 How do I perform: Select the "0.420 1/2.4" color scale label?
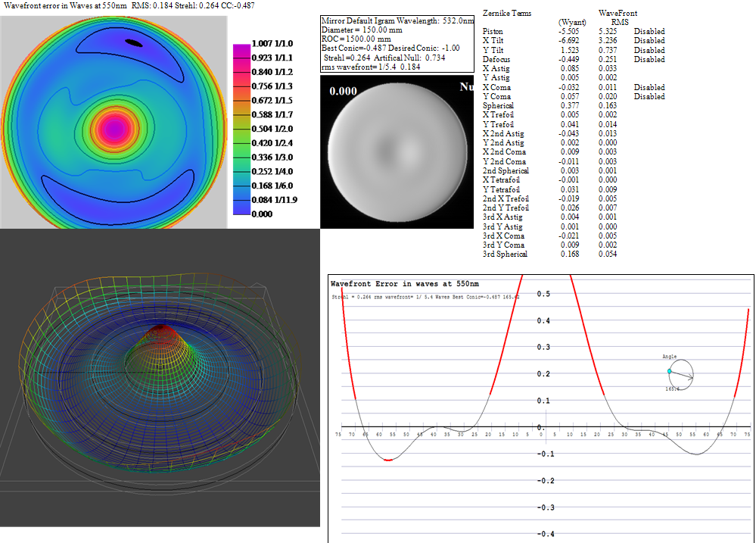(x=272, y=143)
